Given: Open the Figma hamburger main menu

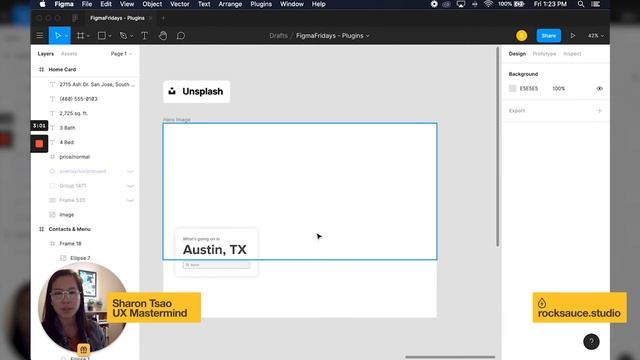Looking at the screenshot, I should click(x=40, y=36).
